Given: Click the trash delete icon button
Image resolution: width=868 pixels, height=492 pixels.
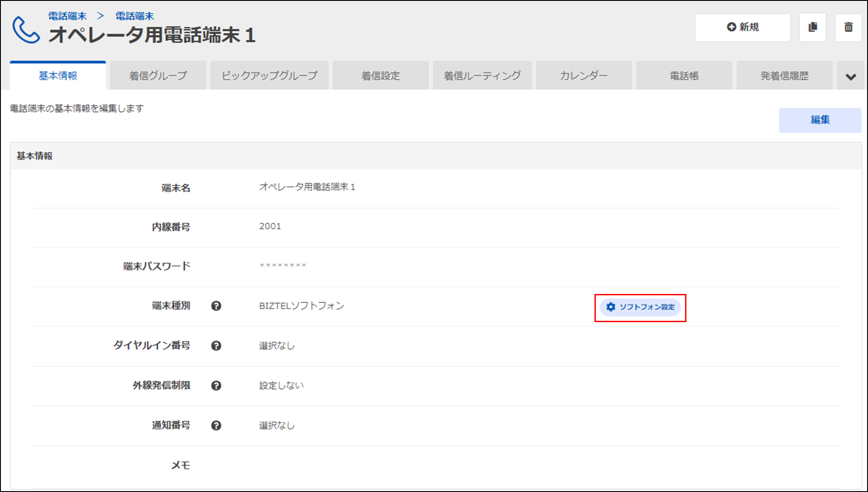Looking at the screenshot, I should [x=848, y=27].
